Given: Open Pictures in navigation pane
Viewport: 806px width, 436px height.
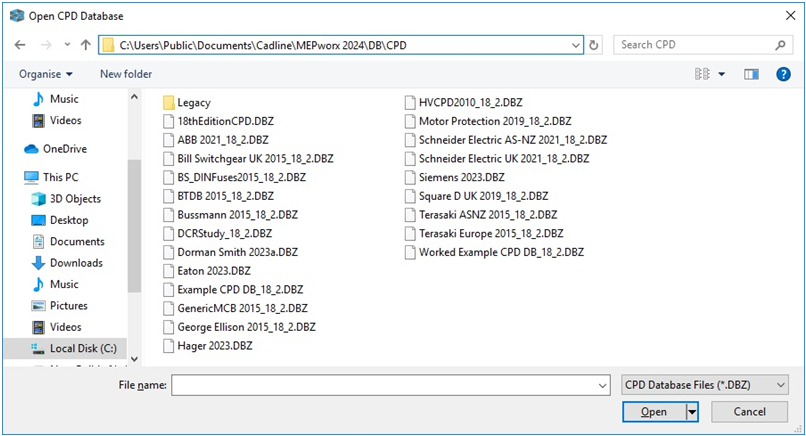Looking at the screenshot, I should click(60, 305).
